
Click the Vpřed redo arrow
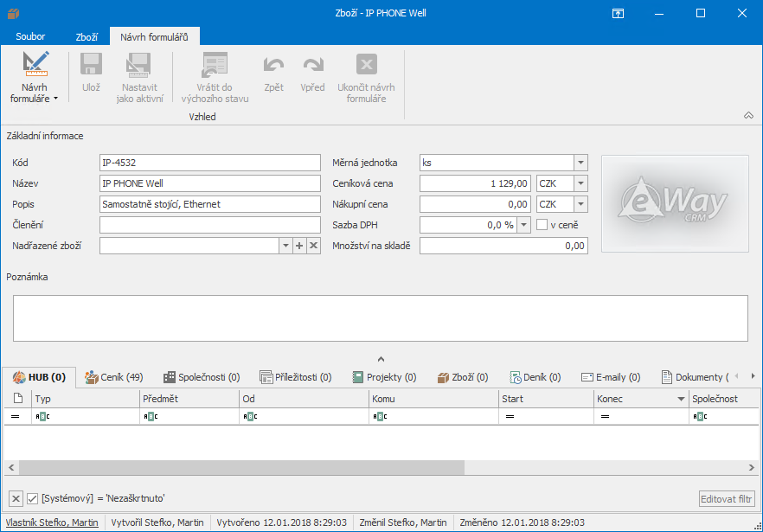click(x=312, y=65)
